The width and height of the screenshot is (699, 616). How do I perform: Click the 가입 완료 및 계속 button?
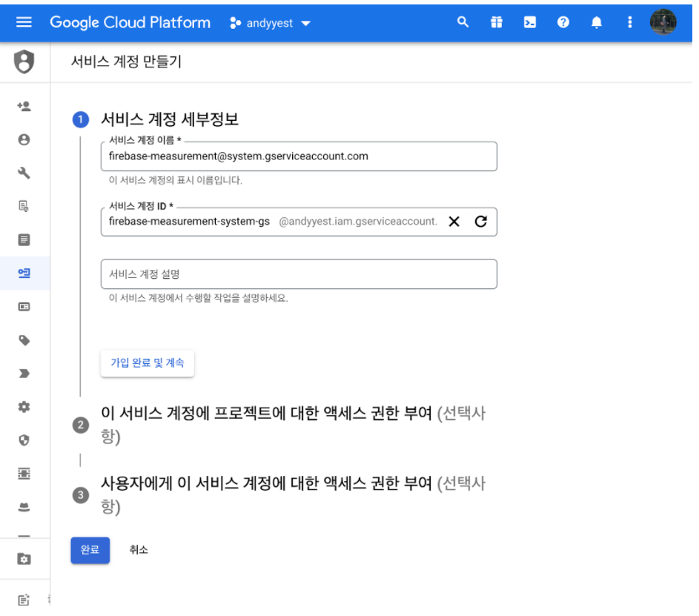click(147, 362)
